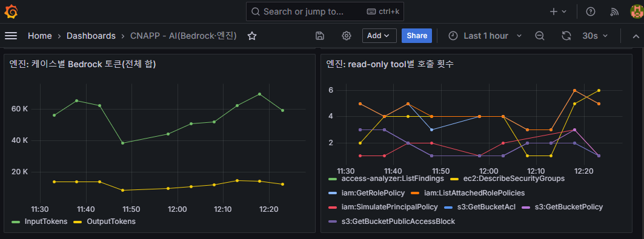The width and height of the screenshot is (644, 239).
Task: Click the 20 K axis label
Action: click(x=20, y=172)
